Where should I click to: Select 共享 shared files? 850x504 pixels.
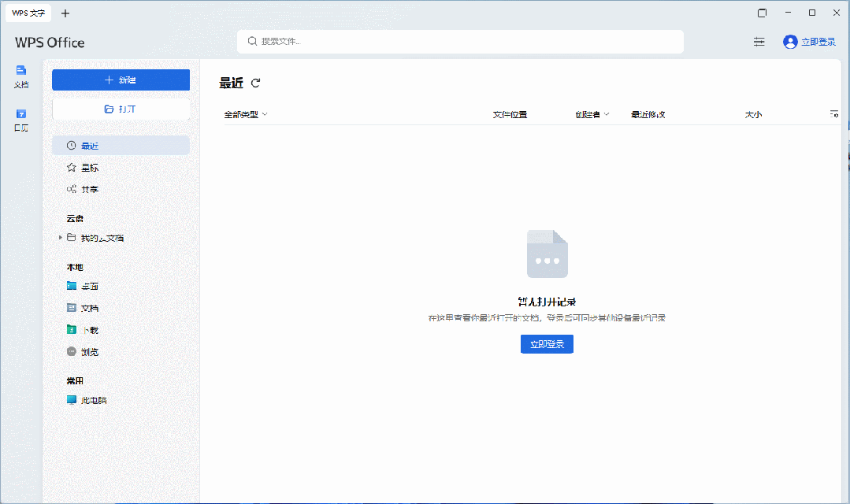click(121, 189)
